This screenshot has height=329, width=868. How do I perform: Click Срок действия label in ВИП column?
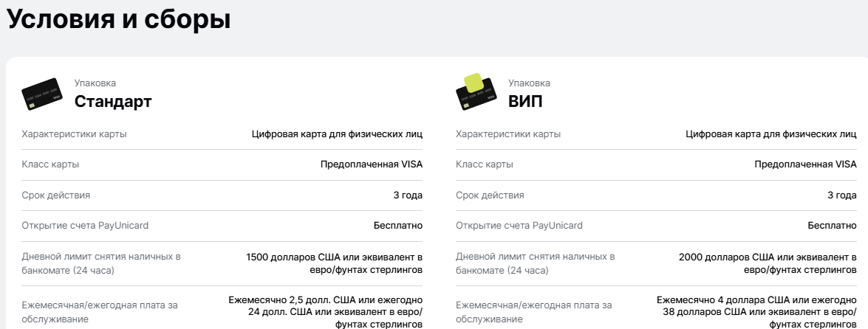(x=490, y=195)
